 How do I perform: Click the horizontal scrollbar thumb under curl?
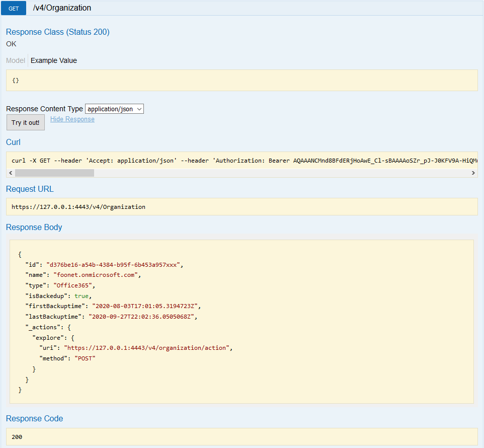coord(54,173)
